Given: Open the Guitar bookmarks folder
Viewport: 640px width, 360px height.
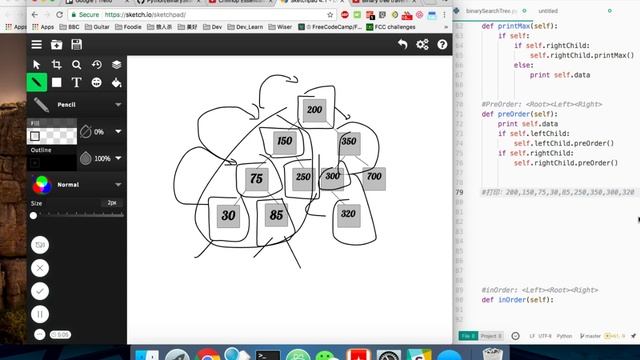Looking at the screenshot, I should 97,27.
